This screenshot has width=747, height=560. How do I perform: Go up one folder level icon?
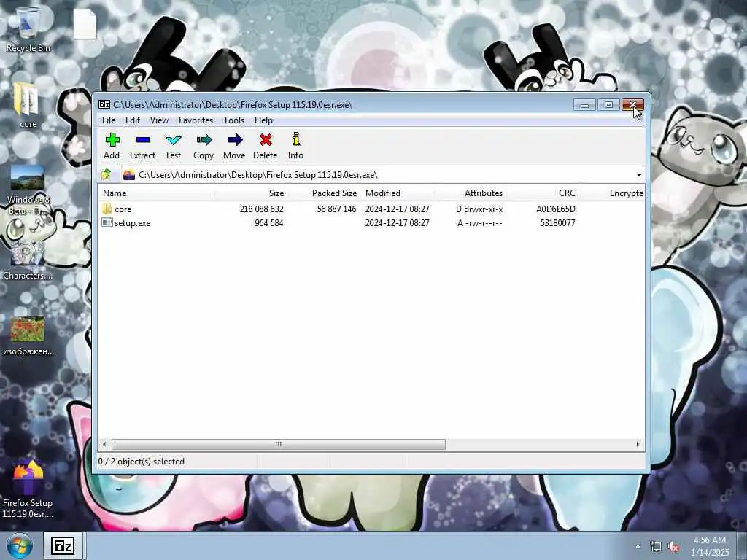point(107,175)
